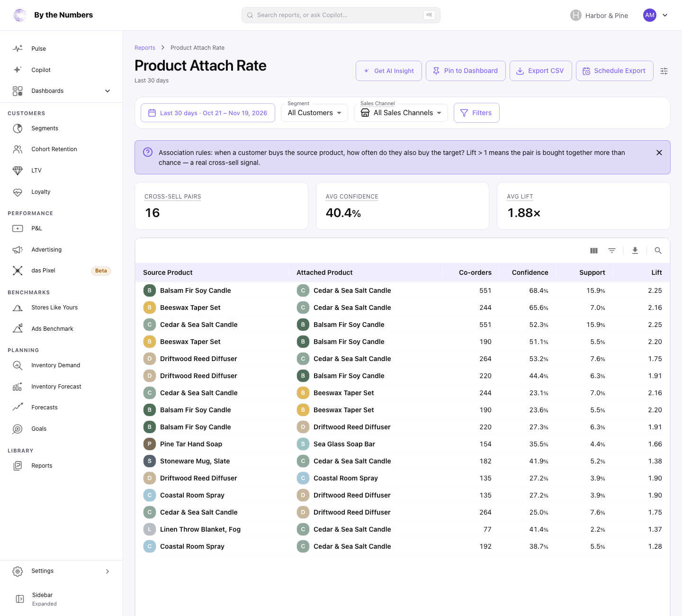The height and width of the screenshot is (616, 682).
Task: Click the help icon in the info banner
Action: click(148, 152)
